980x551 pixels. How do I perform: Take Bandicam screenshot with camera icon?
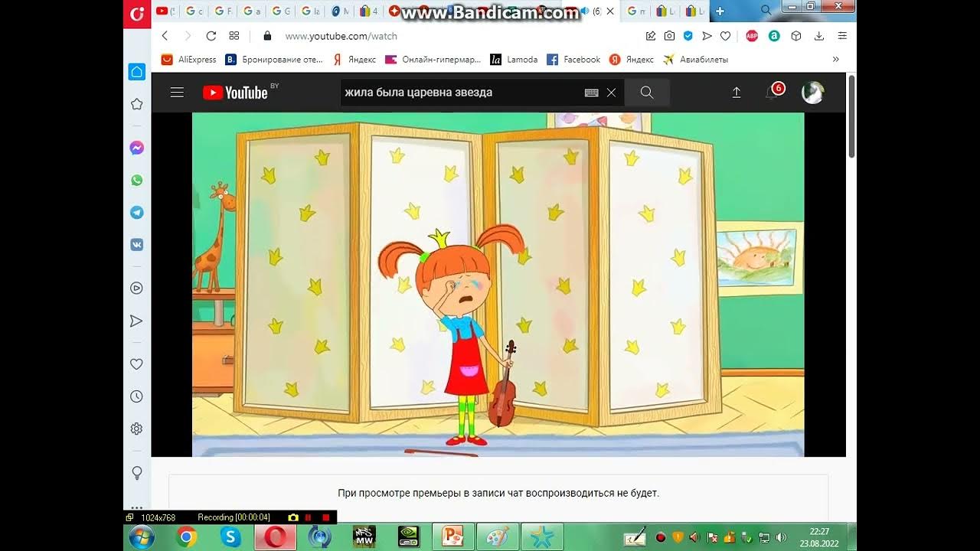coord(292,518)
